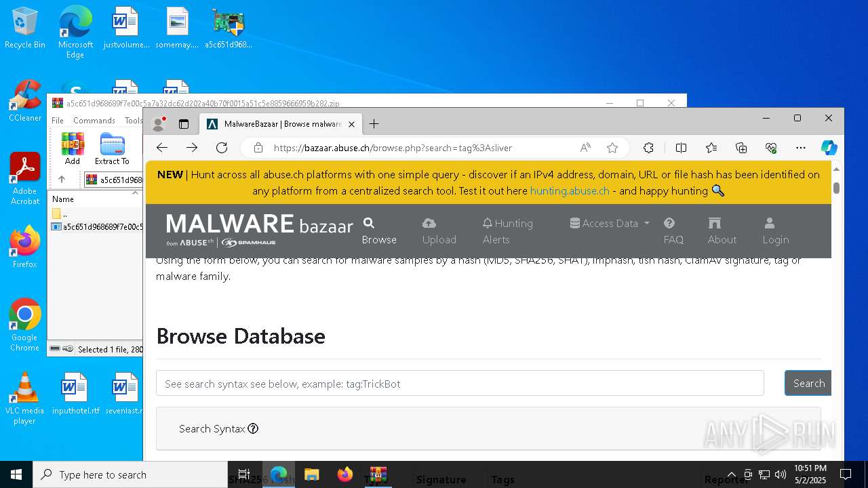Click the Browse Database search input
Image resolution: width=868 pixels, height=488 pixels.
460,384
